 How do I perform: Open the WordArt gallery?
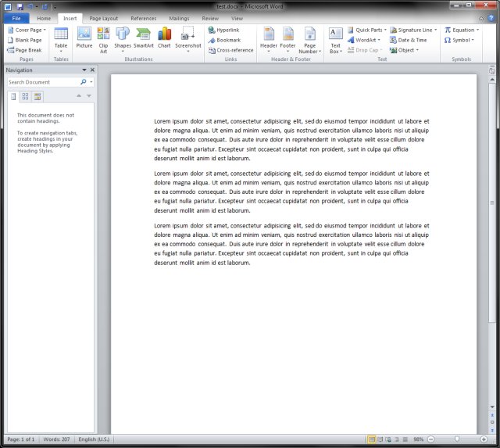(x=364, y=40)
